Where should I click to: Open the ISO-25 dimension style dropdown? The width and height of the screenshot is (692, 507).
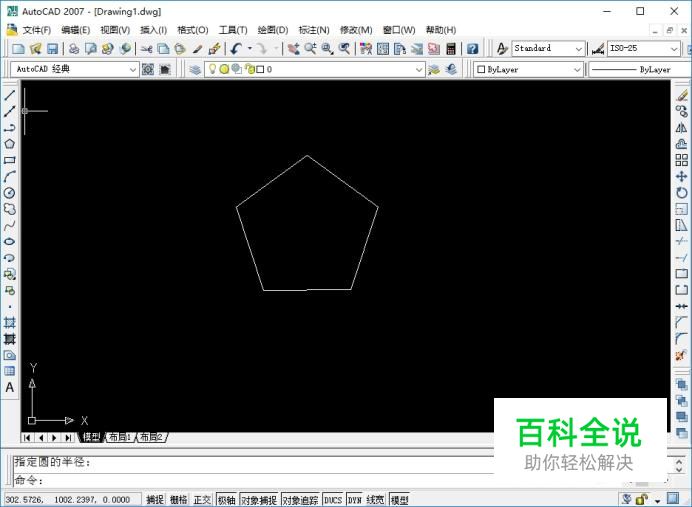(674, 49)
